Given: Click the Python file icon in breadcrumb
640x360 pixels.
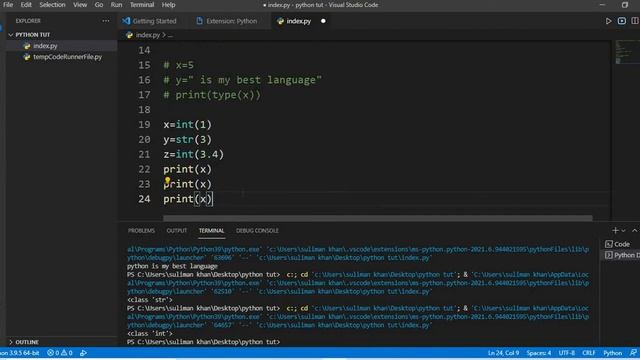Looking at the screenshot, I should pyautogui.click(x=129, y=35).
